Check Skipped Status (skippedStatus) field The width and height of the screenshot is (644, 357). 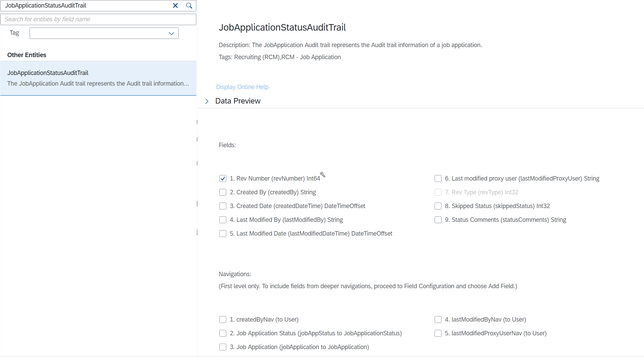click(x=438, y=206)
